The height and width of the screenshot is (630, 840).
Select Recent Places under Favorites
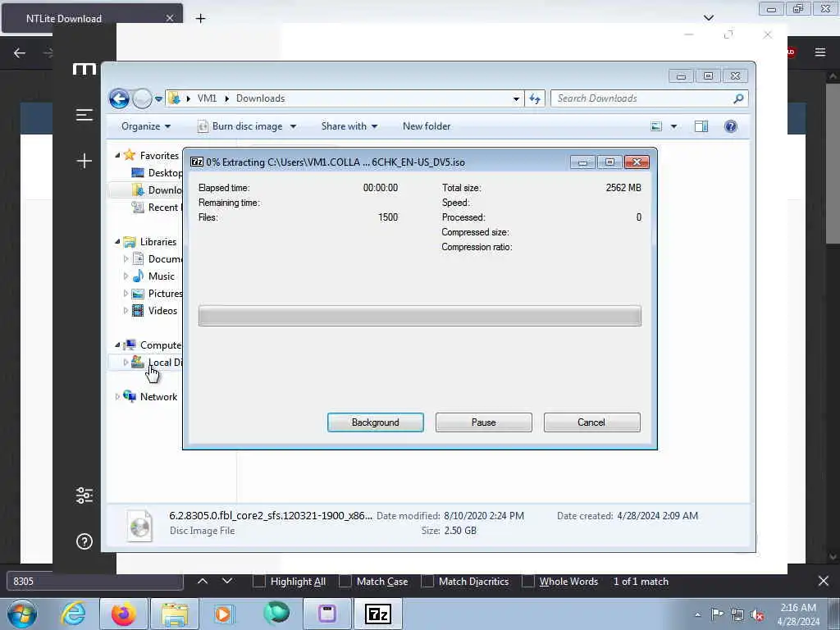(x=157, y=208)
